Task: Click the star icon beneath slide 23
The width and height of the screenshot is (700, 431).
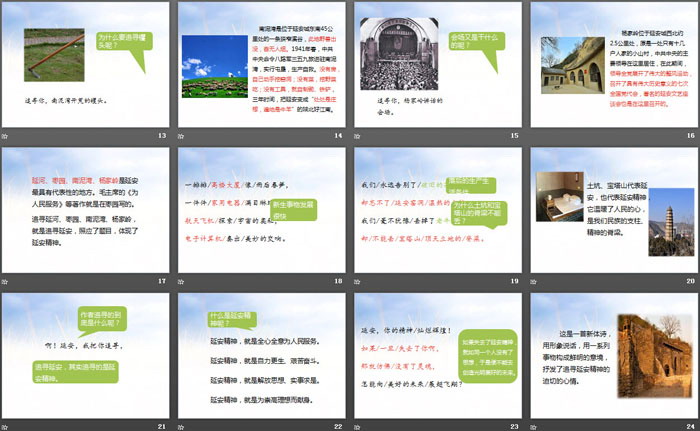Action: 357,427
